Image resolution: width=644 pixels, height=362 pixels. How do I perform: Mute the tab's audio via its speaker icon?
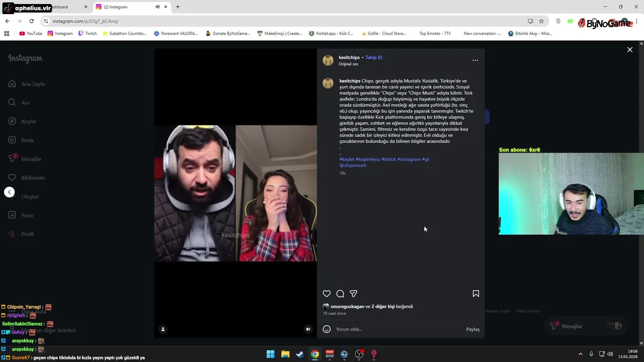pos(157,7)
